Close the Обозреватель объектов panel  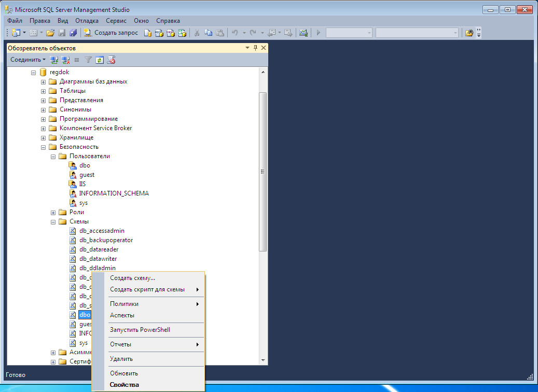point(264,48)
